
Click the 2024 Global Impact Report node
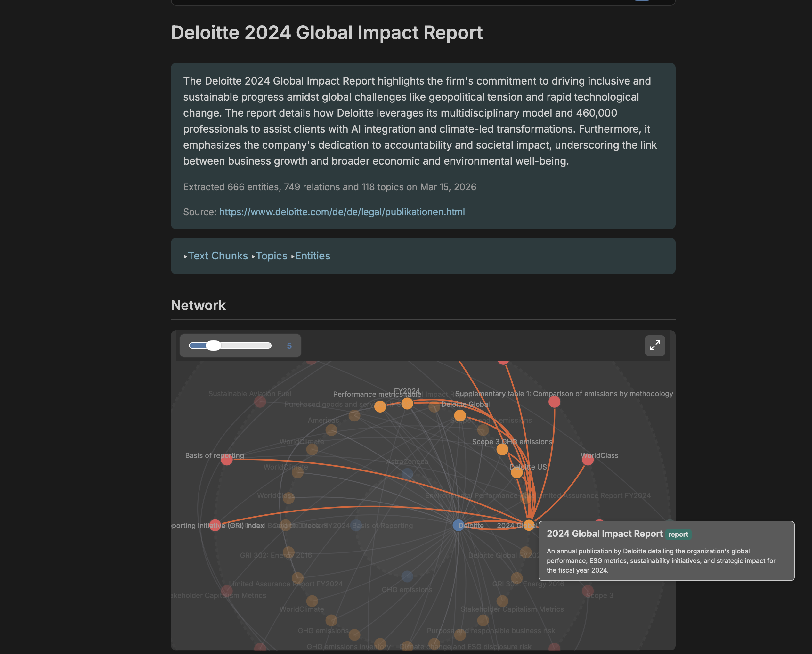pyautogui.click(x=529, y=525)
